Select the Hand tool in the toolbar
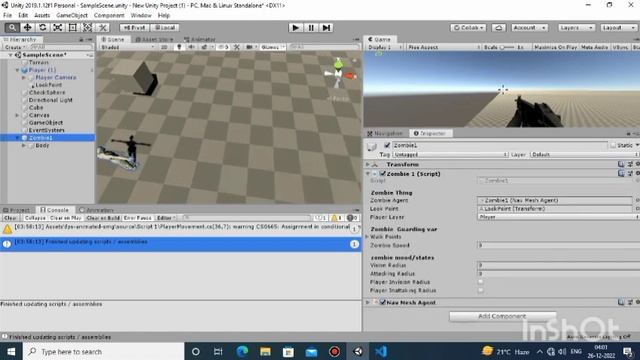Screen dimensions: 640x360 [12, 27]
